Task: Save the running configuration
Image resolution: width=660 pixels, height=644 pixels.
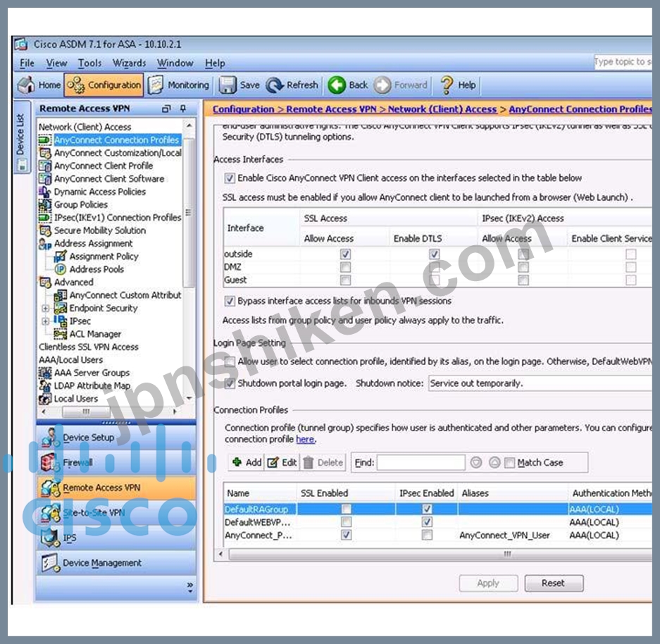Action: coord(239,85)
